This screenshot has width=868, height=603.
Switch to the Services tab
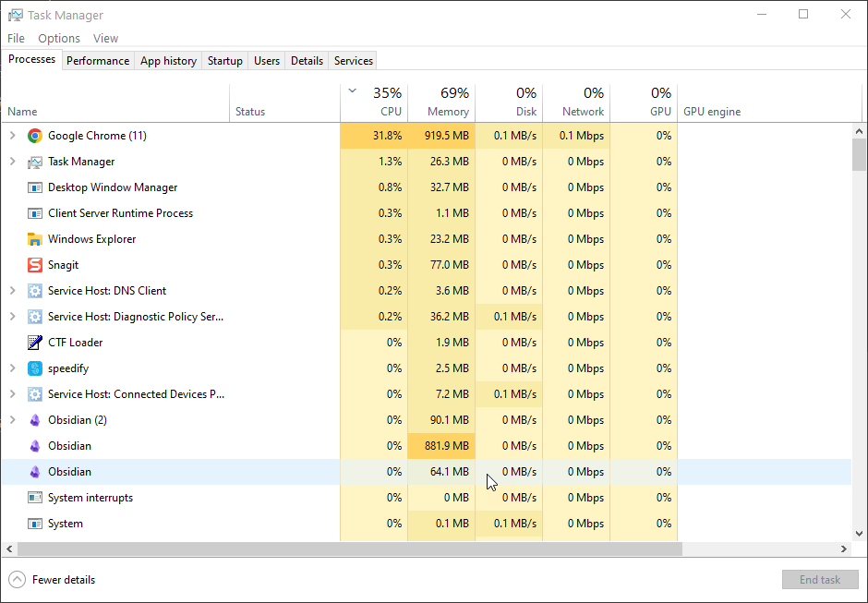353,61
